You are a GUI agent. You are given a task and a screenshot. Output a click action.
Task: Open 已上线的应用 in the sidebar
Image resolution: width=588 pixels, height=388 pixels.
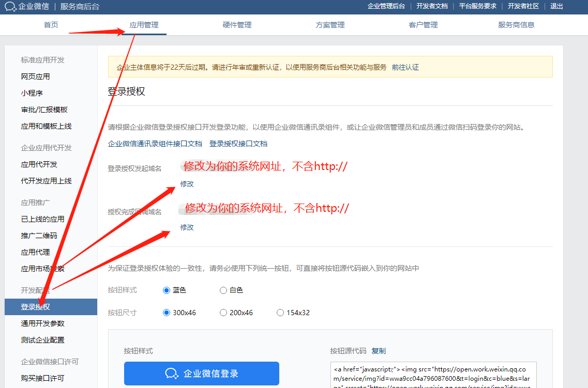click(43, 219)
